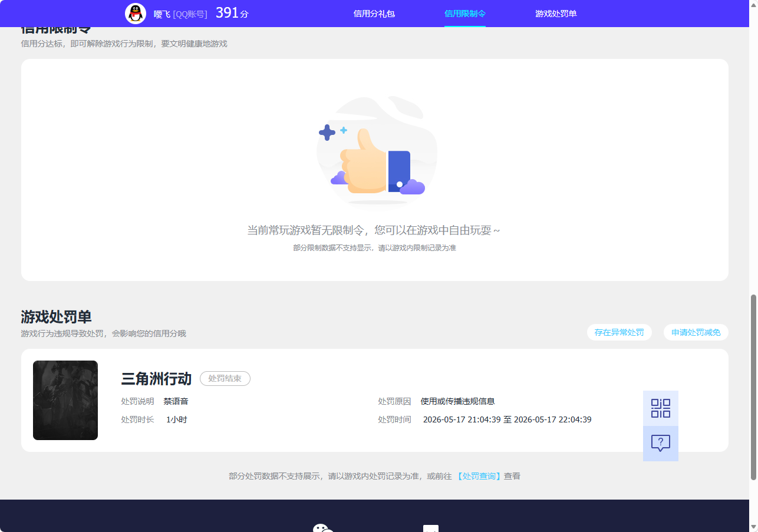Click the 部分限制数据不支持显示 note
The height and width of the screenshot is (532, 758).
pyautogui.click(x=374, y=248)
